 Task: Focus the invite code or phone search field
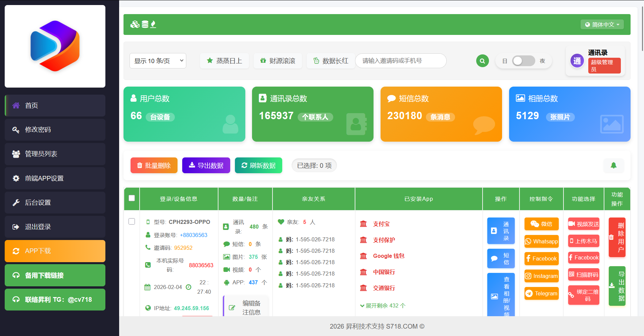400,61
